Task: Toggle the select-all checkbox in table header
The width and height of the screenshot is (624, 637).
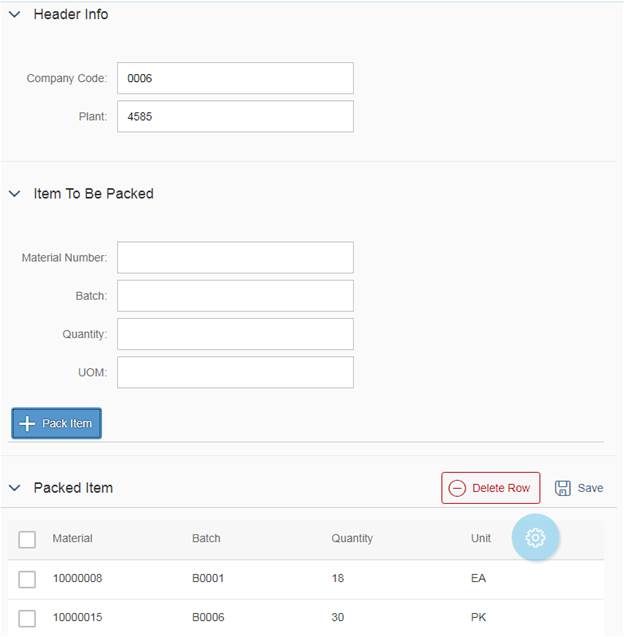Action: (27, 540)
